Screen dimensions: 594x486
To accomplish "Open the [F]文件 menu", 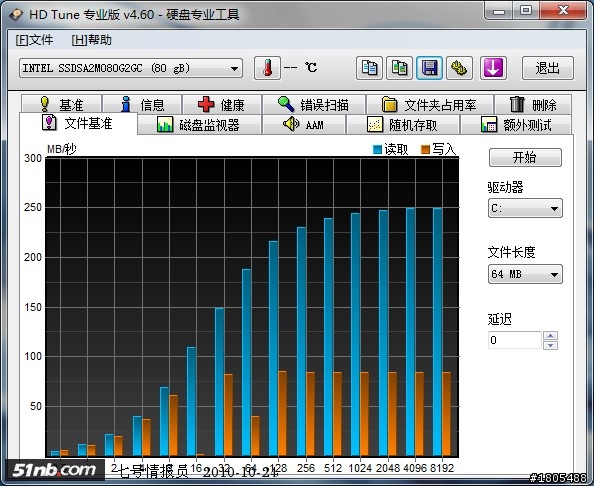I will (34, 40).
